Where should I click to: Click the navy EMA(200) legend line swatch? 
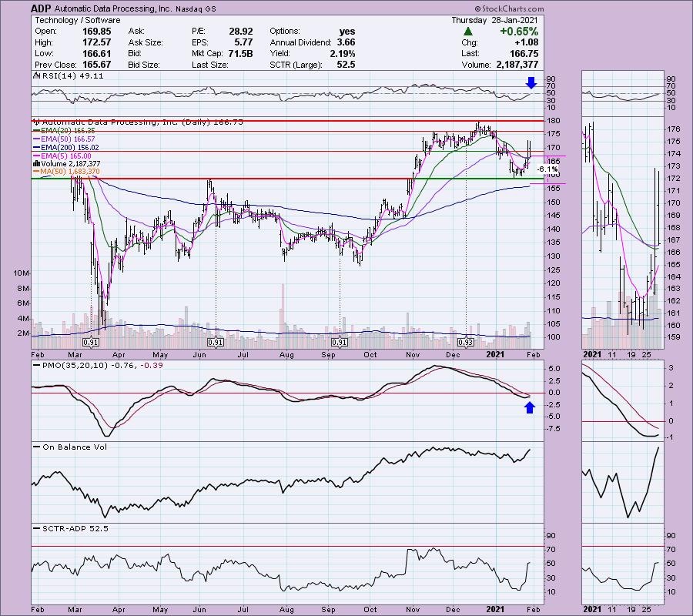(36, 148)
